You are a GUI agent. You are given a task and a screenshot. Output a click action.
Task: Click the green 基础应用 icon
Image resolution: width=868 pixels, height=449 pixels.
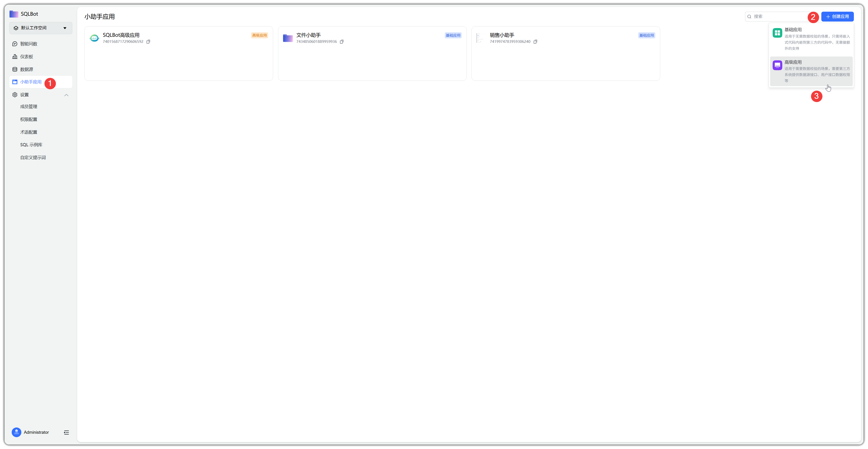(x=777, y=33)
